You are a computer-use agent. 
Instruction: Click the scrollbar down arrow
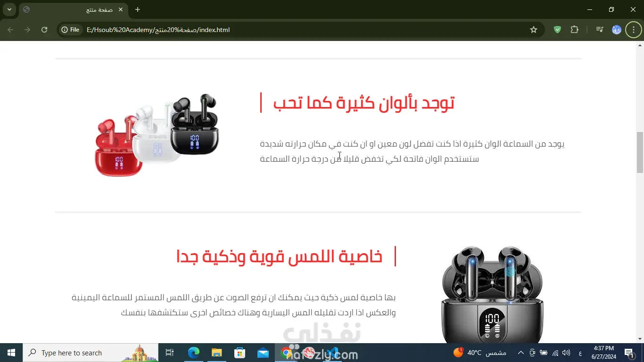640,339
